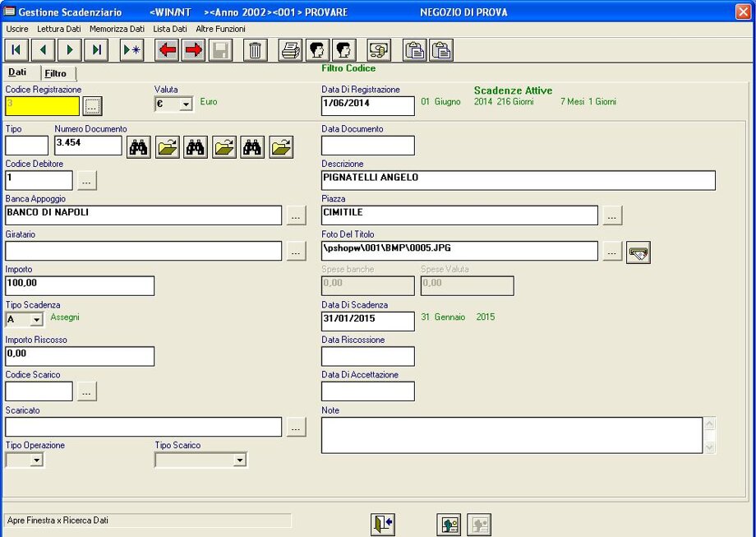Go to the first record

16,50
